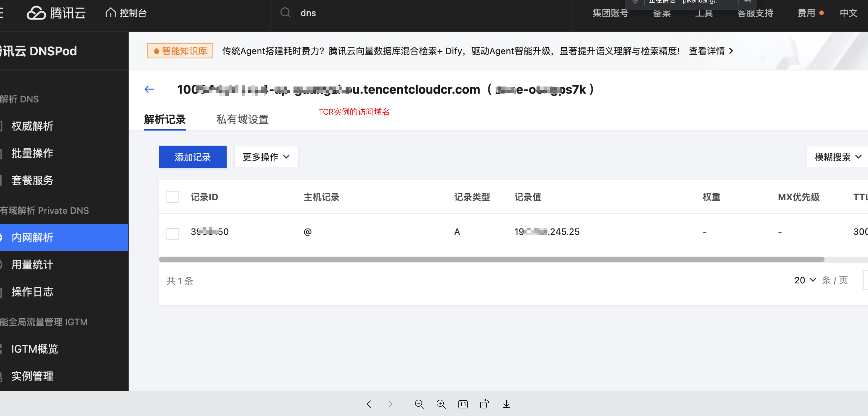Click the 智能知识库 promo tag

(180, 51)
